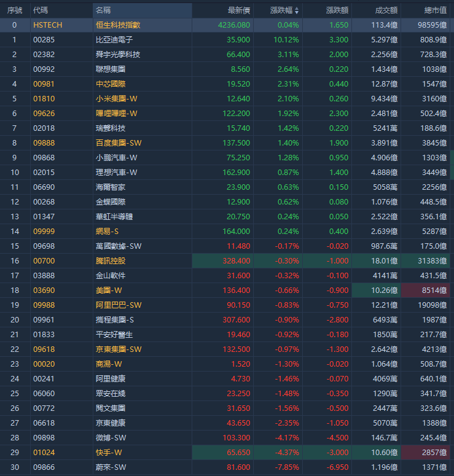
Task: Select stock 騰訊控股
Action: (111, 261)
